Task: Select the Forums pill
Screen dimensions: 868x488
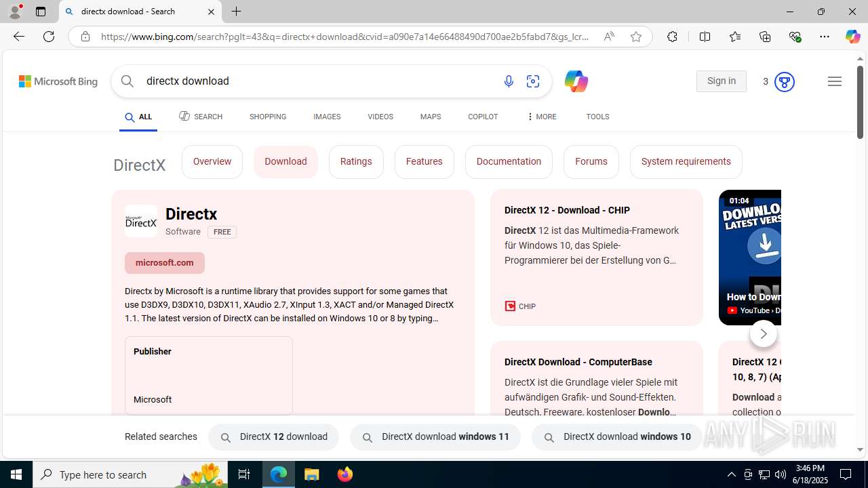Action: click(591, 161)
